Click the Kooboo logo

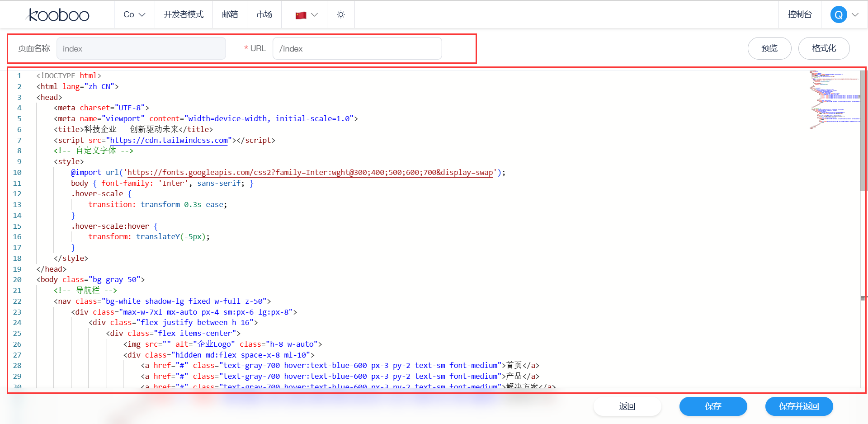point(58,15)
